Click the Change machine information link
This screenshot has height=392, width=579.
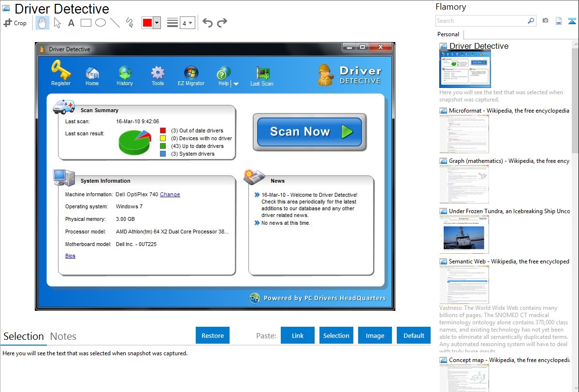point(170,194)
